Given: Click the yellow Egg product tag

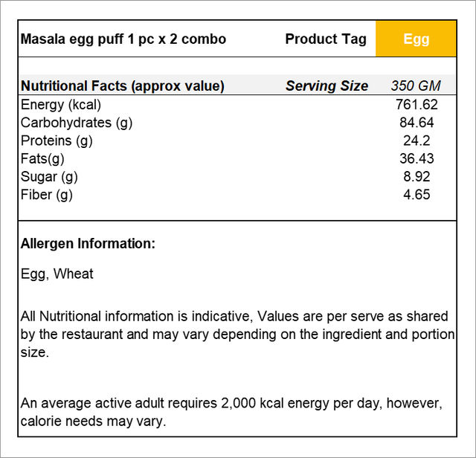Looking at the screenshot, I should 416,39.
